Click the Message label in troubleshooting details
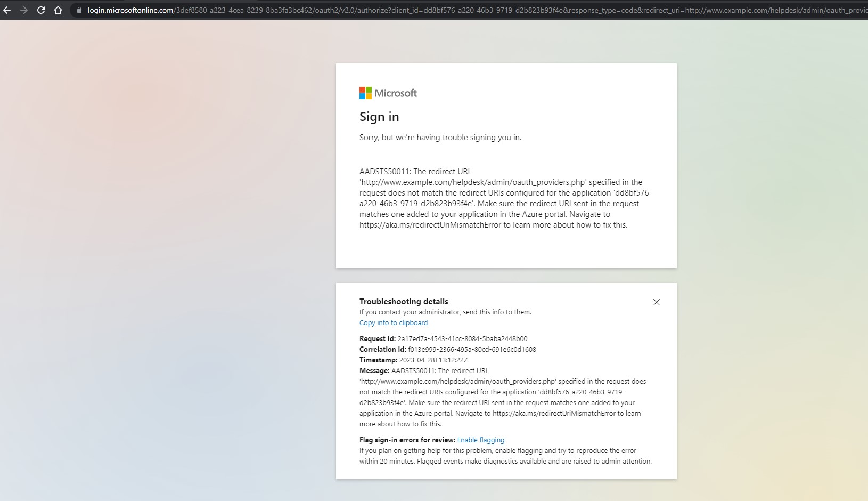The height and width of the screenshot is (501, 868). point(374,371)
